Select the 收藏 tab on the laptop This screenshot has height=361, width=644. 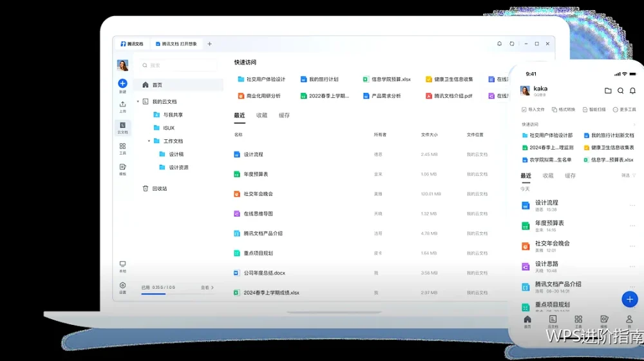point(261,115)
